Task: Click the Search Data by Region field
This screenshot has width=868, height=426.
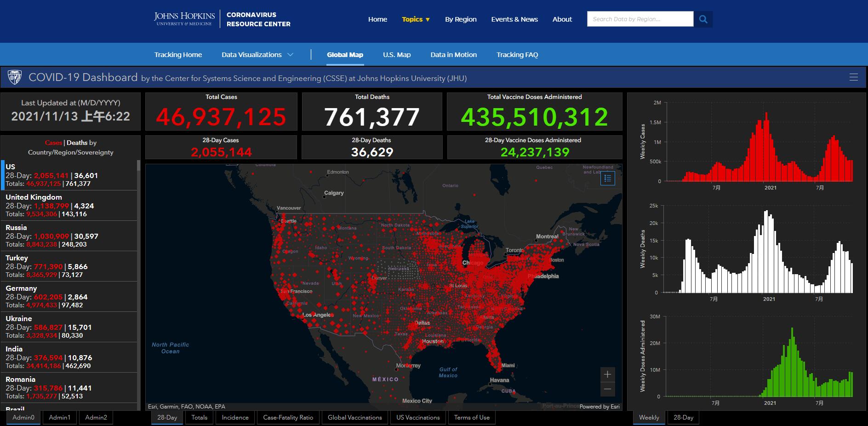Action: point(640,19)
